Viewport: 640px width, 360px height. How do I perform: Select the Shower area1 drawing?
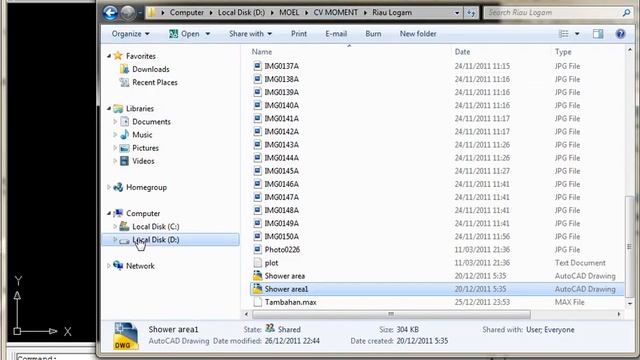point(437,289)
